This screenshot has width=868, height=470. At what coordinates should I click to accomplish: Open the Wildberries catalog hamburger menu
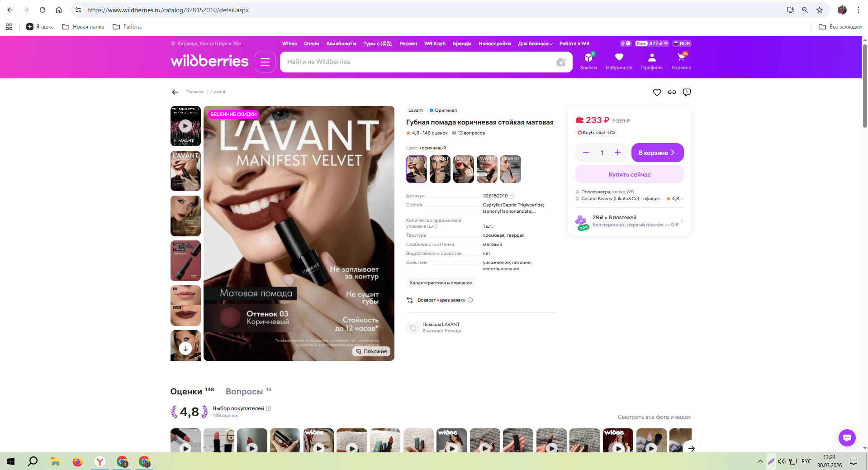265,62
